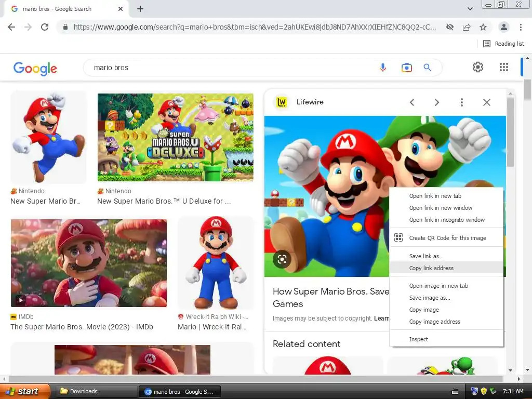
Task: Close the mario bros browser tab
Action: 121,9
